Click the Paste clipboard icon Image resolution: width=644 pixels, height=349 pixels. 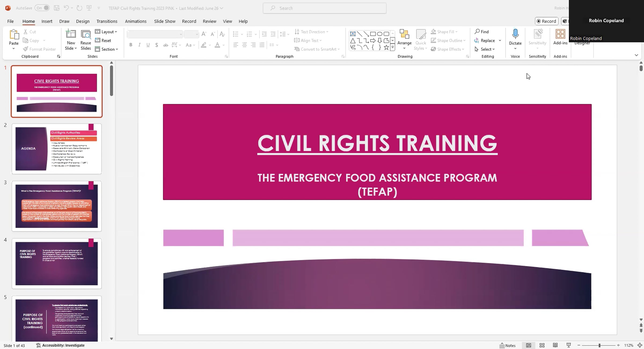click(14, 35)
